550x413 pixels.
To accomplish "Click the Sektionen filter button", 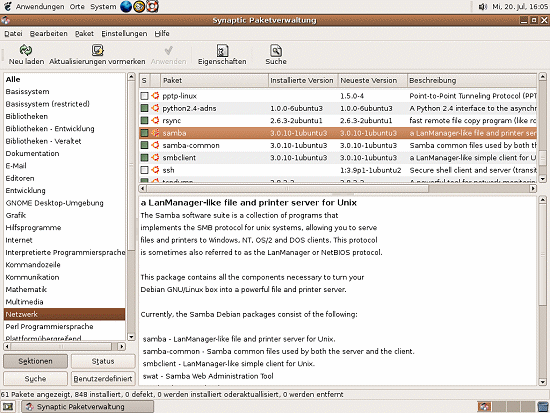I will (x=35, y=361).
